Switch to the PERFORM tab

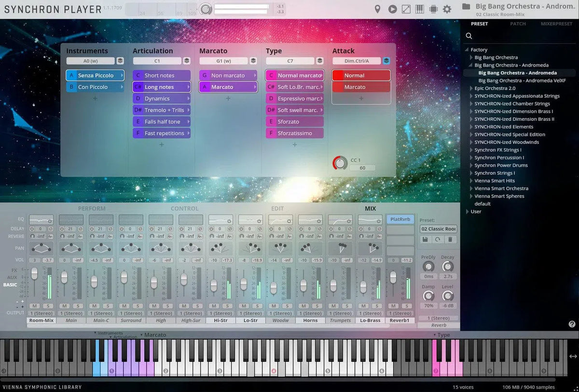[x=92, y=209]
